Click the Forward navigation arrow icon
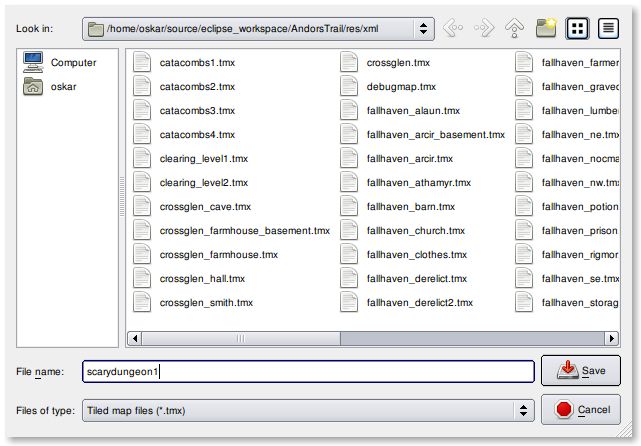The image size is (641, 446). 482,29
